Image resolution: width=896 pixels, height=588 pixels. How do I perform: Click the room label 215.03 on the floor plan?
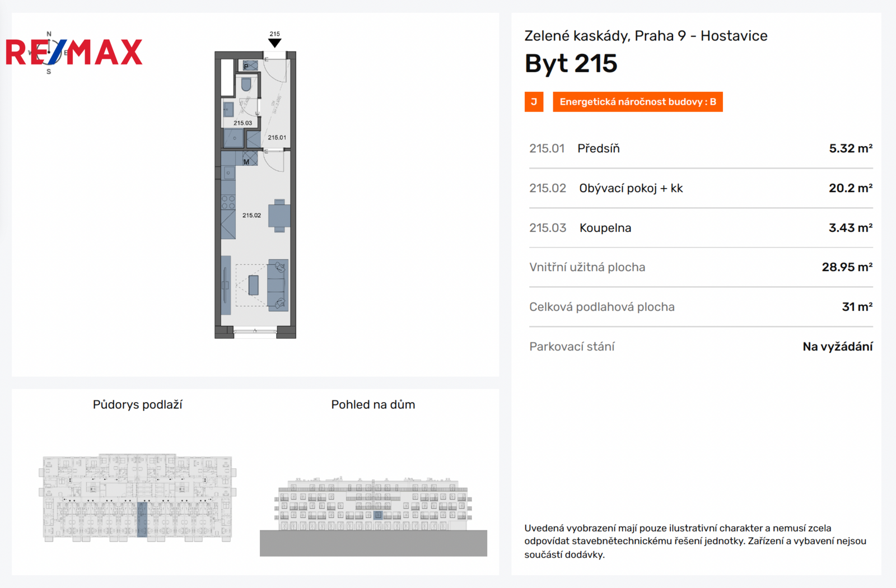click(243, 123)
